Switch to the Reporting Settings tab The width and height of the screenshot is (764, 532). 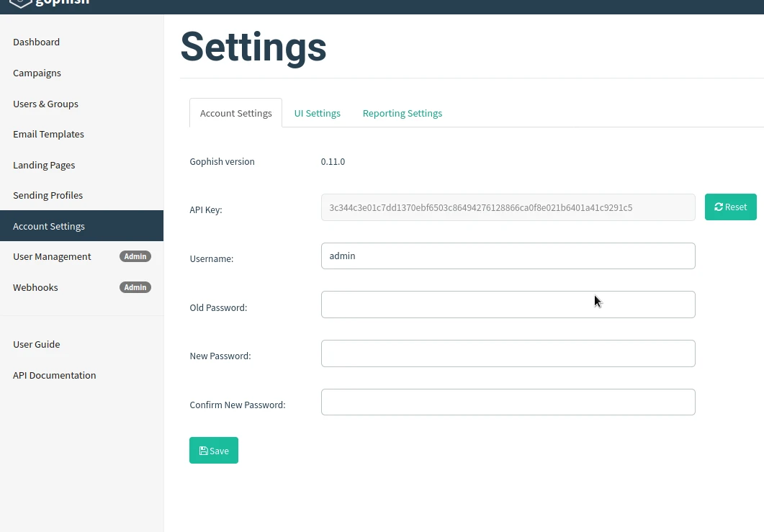[x=402, y=113]
